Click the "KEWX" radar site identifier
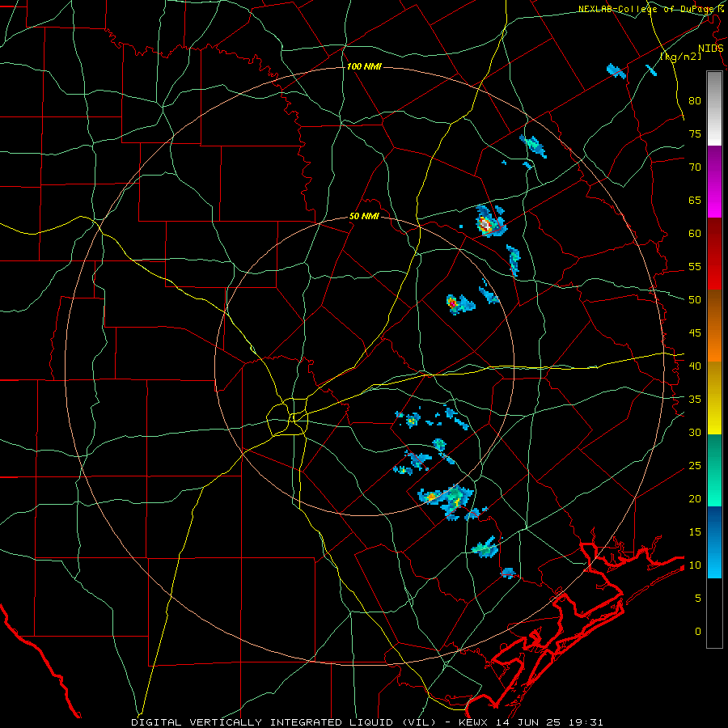The width and height of the screenshot is (728, 728). point(473,722)
